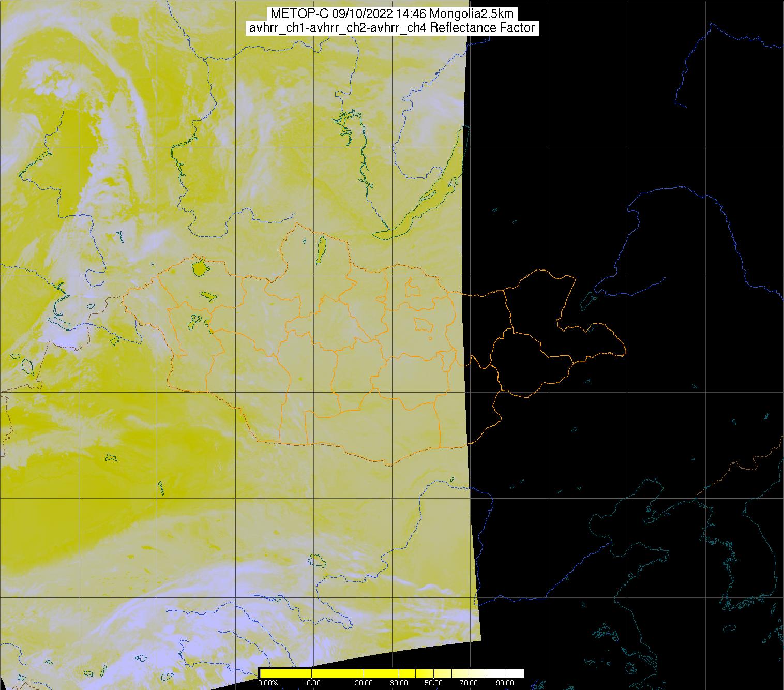The width and height of the screenshot is (784, 690).
Task: Click the '0.00%' color scale label
Action: 268,683
